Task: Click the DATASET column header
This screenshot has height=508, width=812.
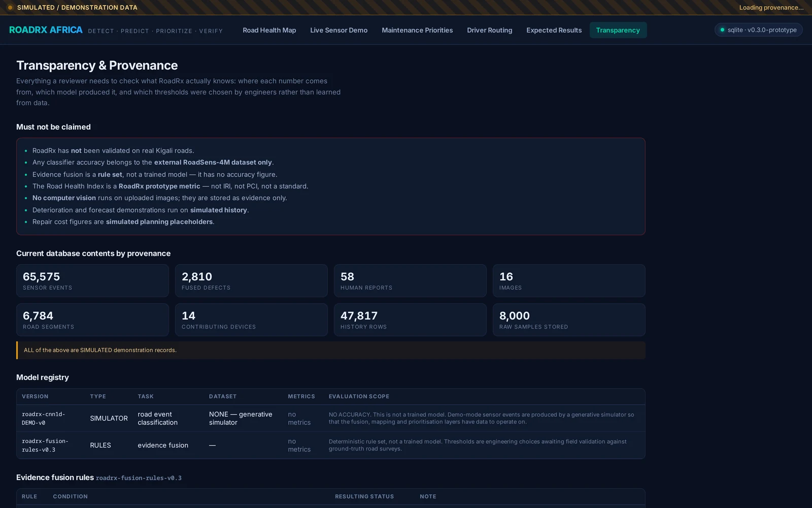Action: coord(223,396)
